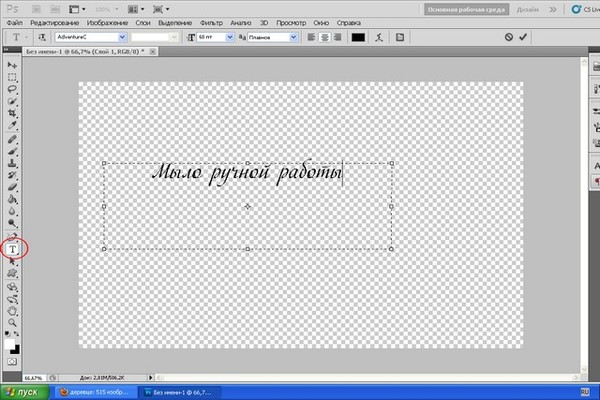Set center text alignment
Viewport: 600px width, 400px height.
324,37
